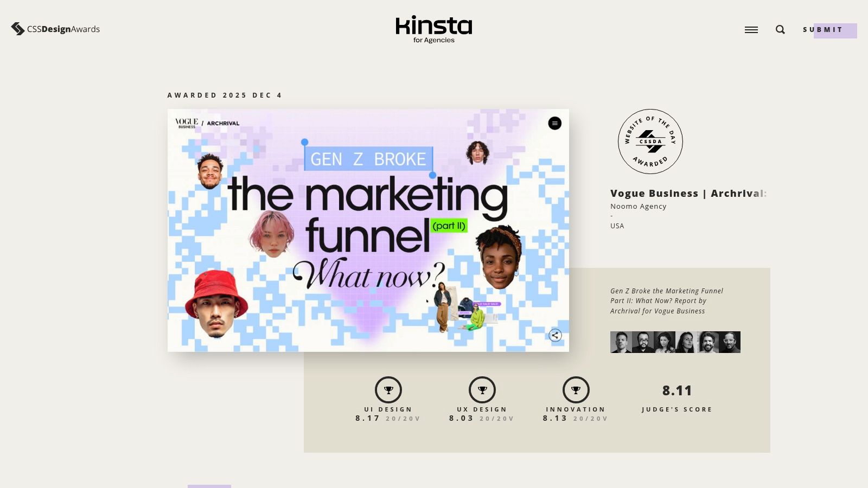The height and width of the screenshot is (488, 868).
Task: Click the first judge portrait thumbnail
Action: click(x=621, y=342)
